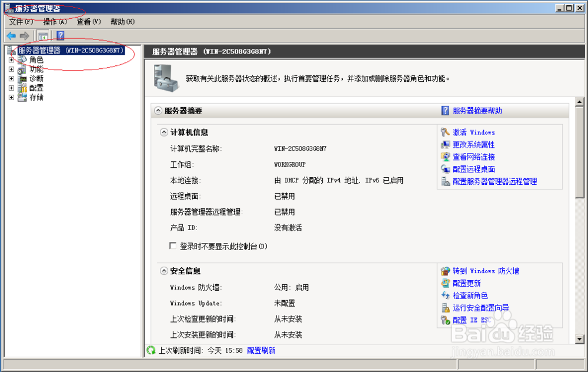Click 配置更新 link
The width and height of the screenshot is (588, 372).
[466, 283]
